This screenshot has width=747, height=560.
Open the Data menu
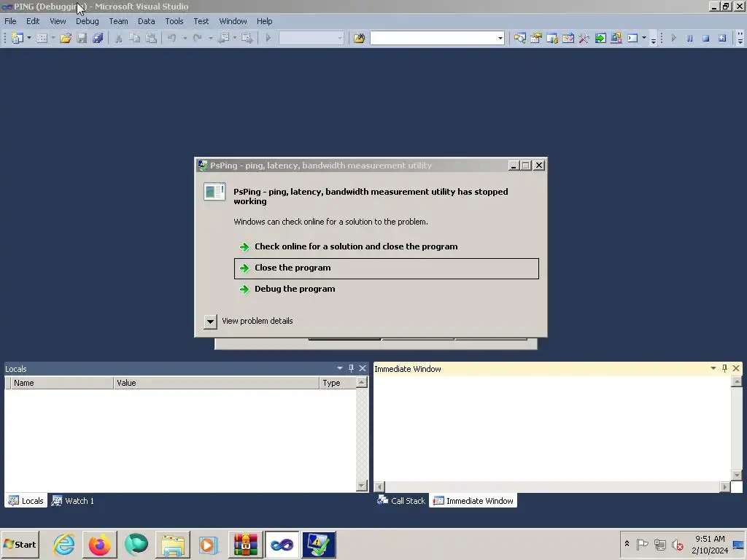click(x=146, y=21)
